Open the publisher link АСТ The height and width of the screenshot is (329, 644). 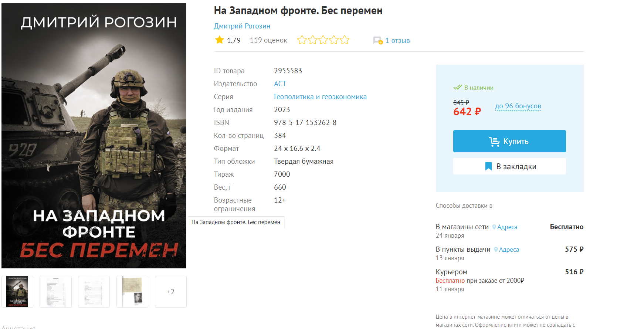pyautogui.click(x=280, y=84)
